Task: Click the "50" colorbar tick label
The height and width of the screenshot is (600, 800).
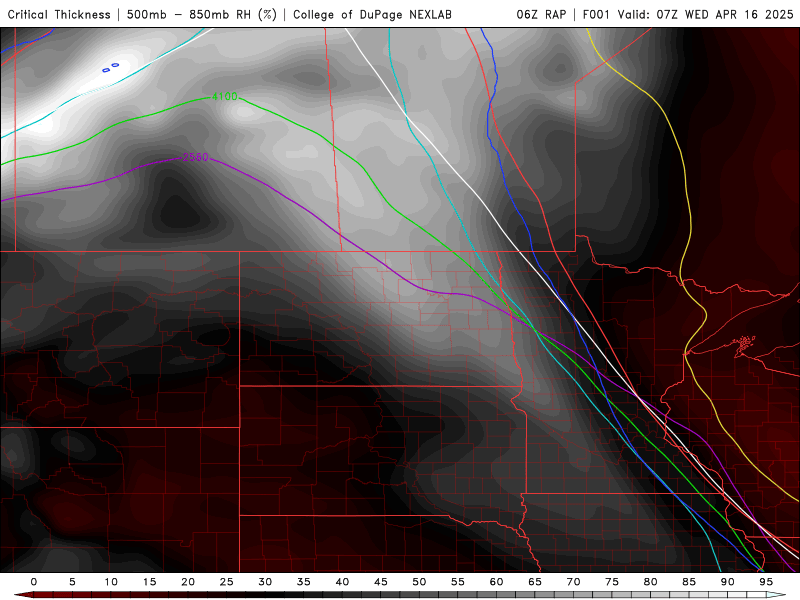Action: (x=419, y=582)
